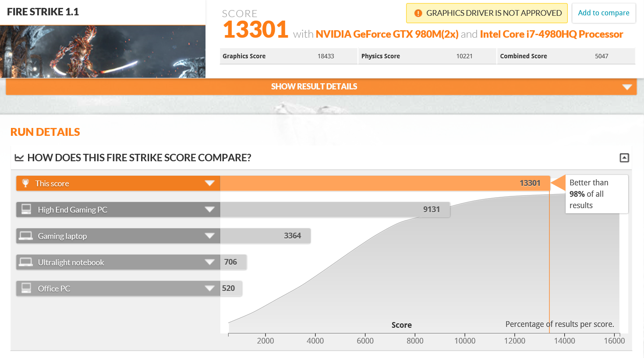Click the Graphics Score value 18433

click(x=326, y=56)
